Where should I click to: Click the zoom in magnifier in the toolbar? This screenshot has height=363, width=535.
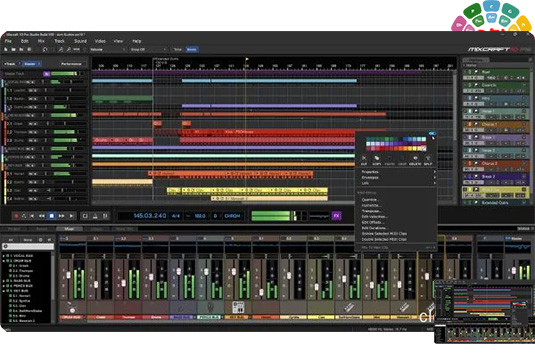(x=60, y=49)
